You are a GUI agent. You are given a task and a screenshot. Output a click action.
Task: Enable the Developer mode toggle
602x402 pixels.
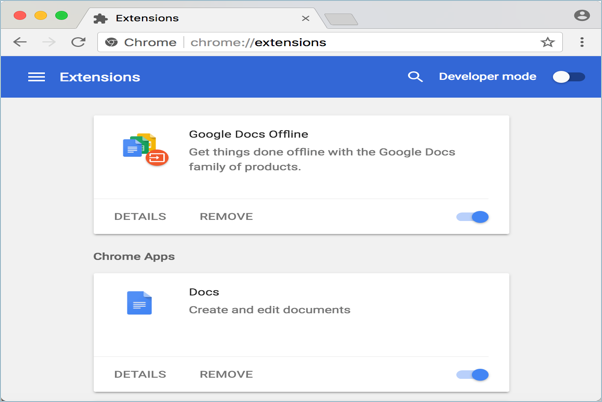click(568, 77)
